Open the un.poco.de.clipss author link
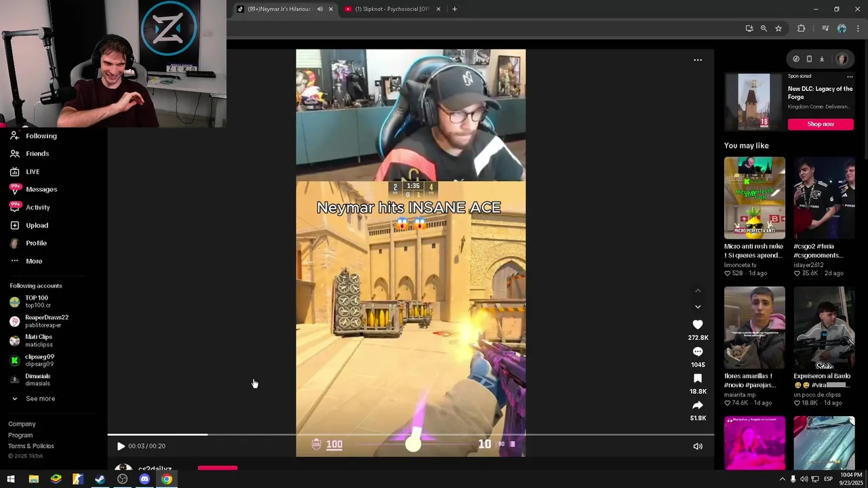This screenshot has height=488, width=868. tap(817, 394)
